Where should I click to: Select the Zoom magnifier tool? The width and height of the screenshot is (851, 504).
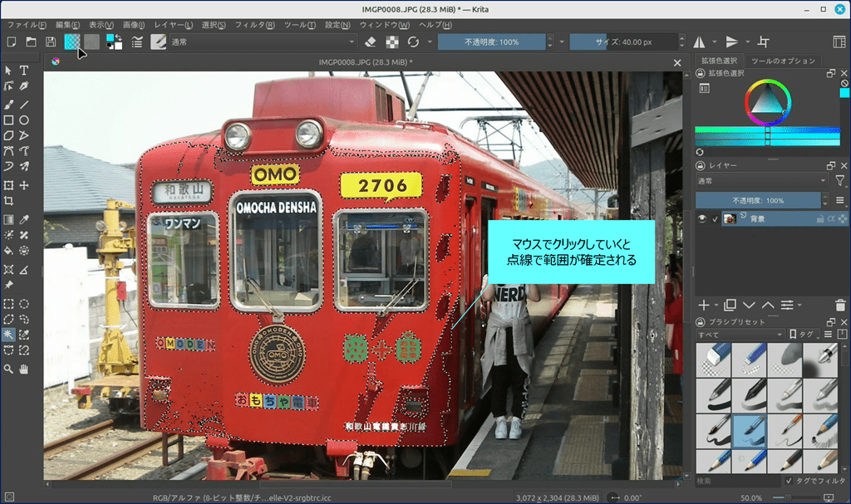[x=8, y=368]
